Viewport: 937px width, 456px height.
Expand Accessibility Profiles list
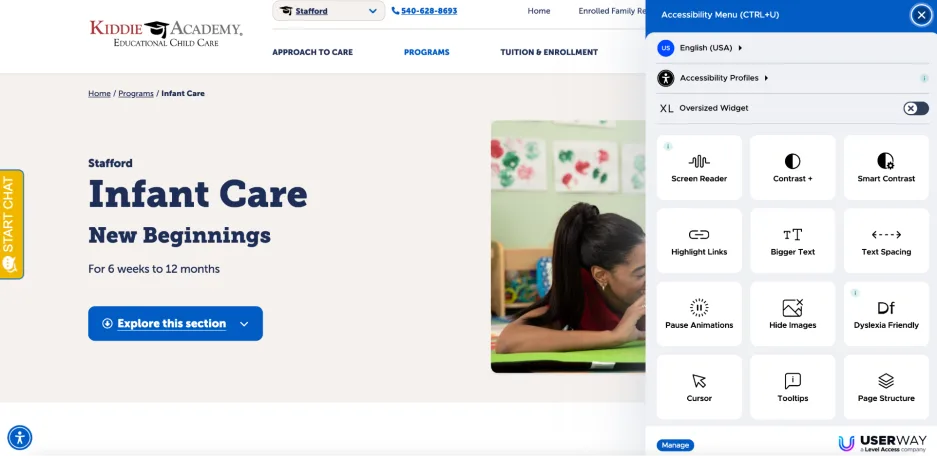tap(713, 78)
